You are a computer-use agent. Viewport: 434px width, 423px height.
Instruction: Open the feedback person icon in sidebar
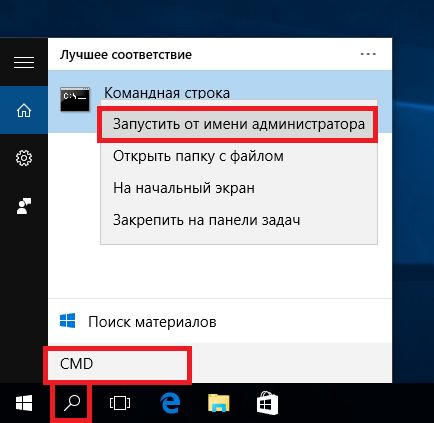point(24,206)
